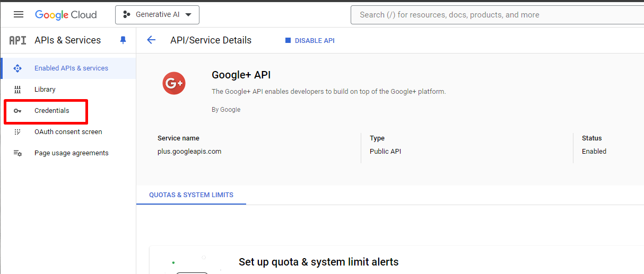The image size is (644, 274).
Task: Go to OAuth consent screen
Action: pyautogui.click(x=68, y=132)
